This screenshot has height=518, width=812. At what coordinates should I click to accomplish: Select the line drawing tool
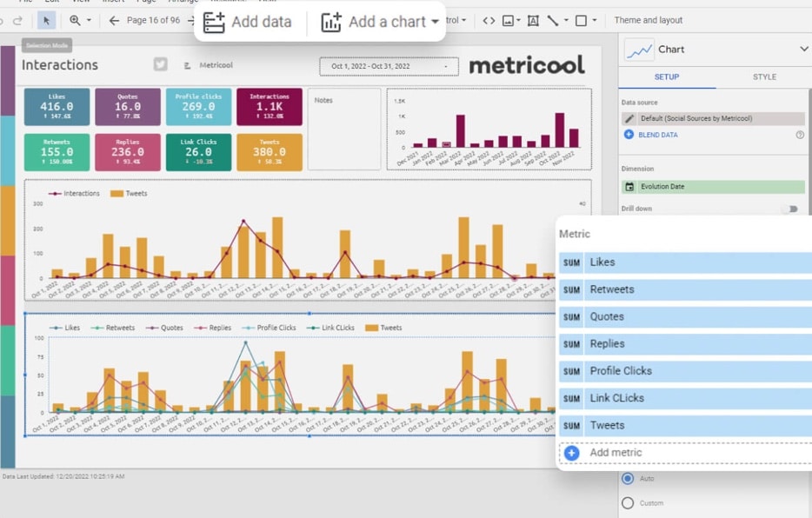coord(553,21)
